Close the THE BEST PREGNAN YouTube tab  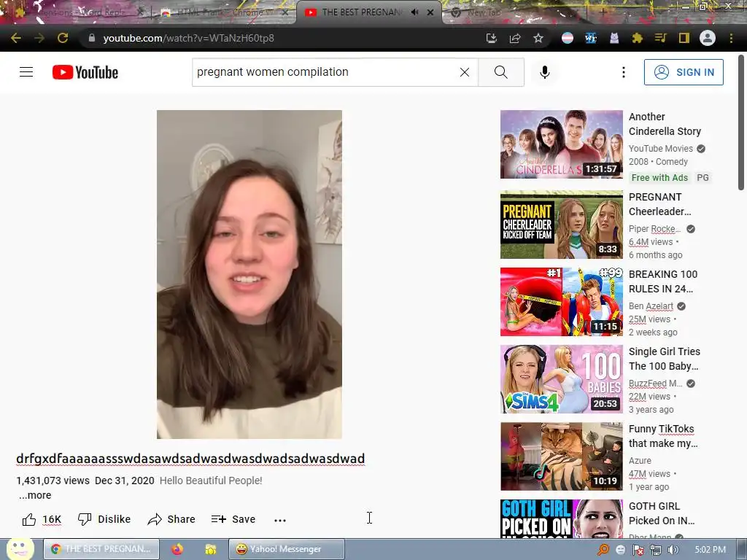click(430, 12)
